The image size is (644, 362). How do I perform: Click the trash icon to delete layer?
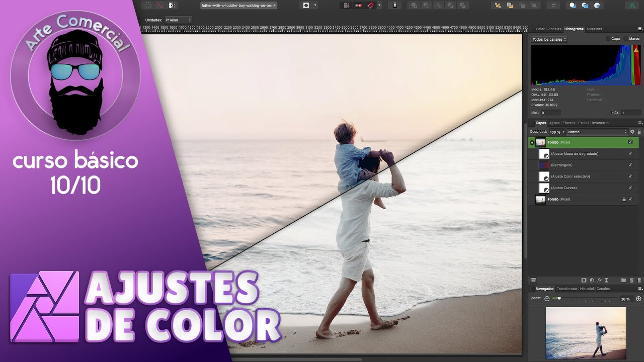(x=639, y=280)
